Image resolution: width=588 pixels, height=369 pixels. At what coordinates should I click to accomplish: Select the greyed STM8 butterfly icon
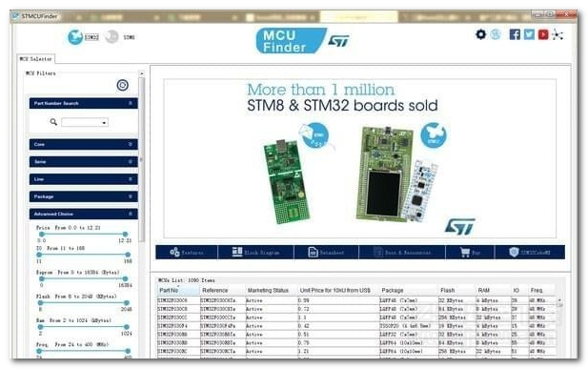[x=112, y=37]
